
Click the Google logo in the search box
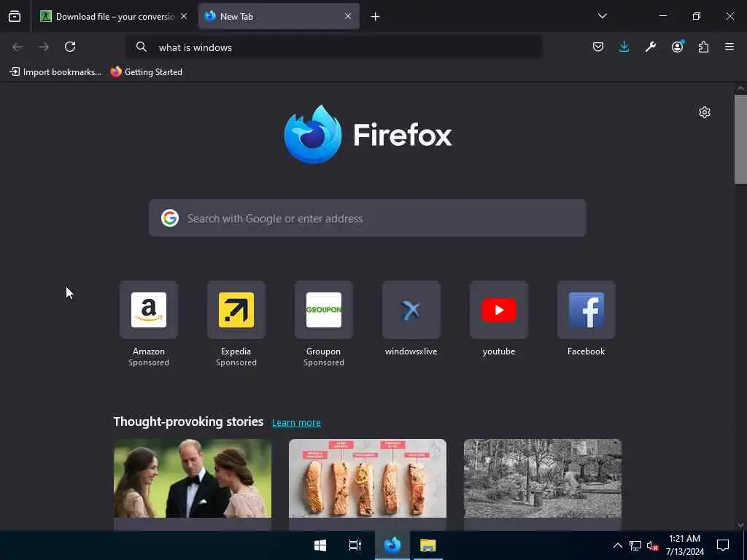pyautogui.click(x=169, y=218)
